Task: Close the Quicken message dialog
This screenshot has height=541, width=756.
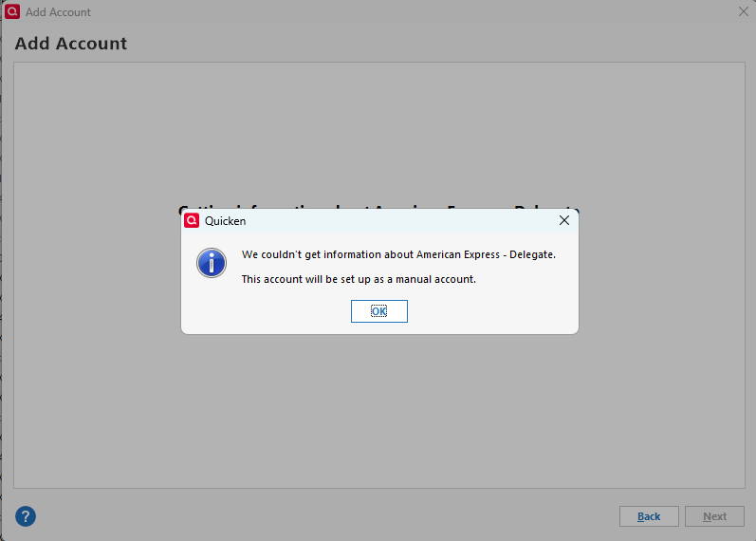Action: [564, 220]
